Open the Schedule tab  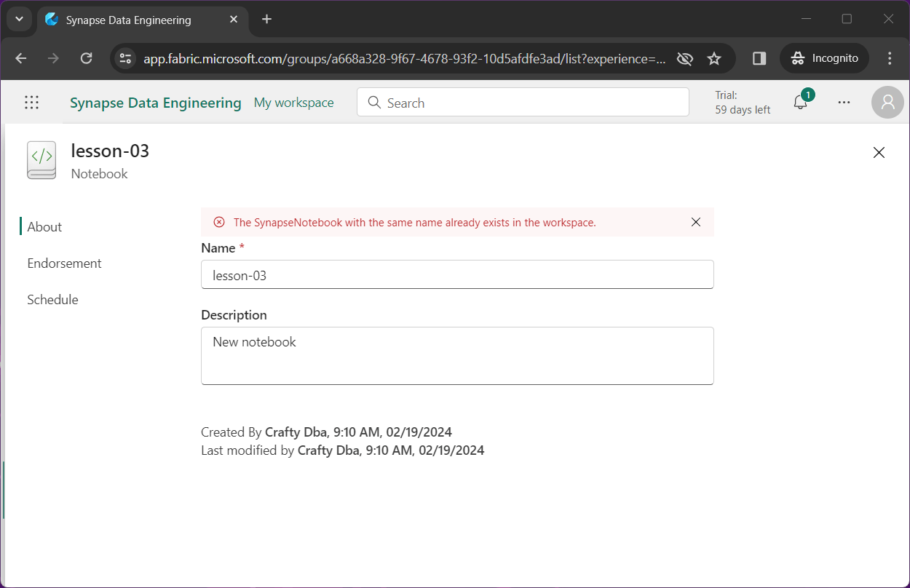tap(52, 300)
